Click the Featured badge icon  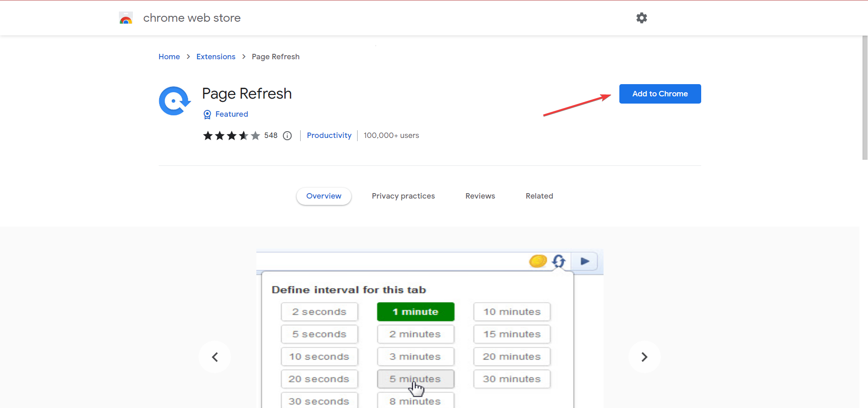click(x=207, y=114)
